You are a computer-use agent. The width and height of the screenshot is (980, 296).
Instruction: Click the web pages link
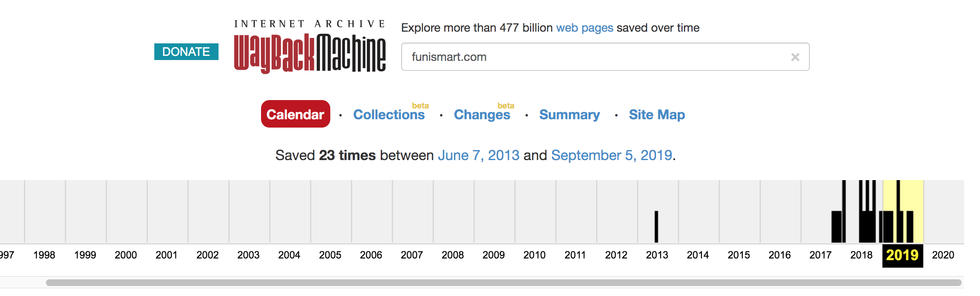(585, 28)
